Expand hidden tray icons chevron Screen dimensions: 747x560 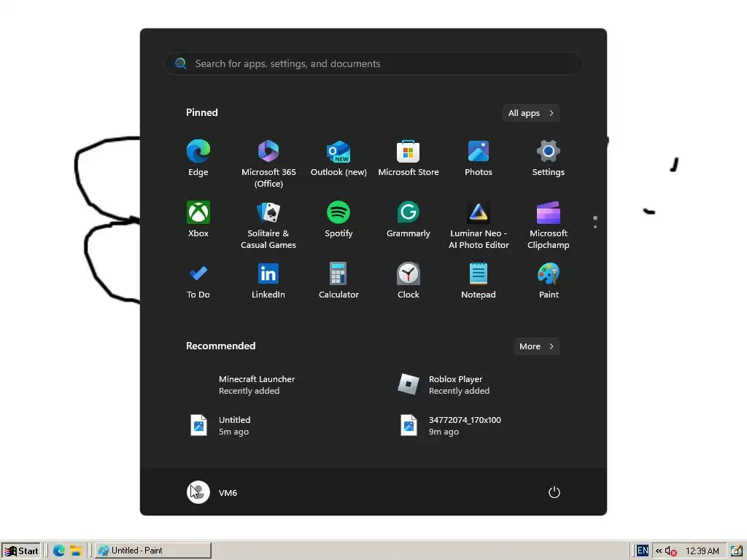point(659,551)
